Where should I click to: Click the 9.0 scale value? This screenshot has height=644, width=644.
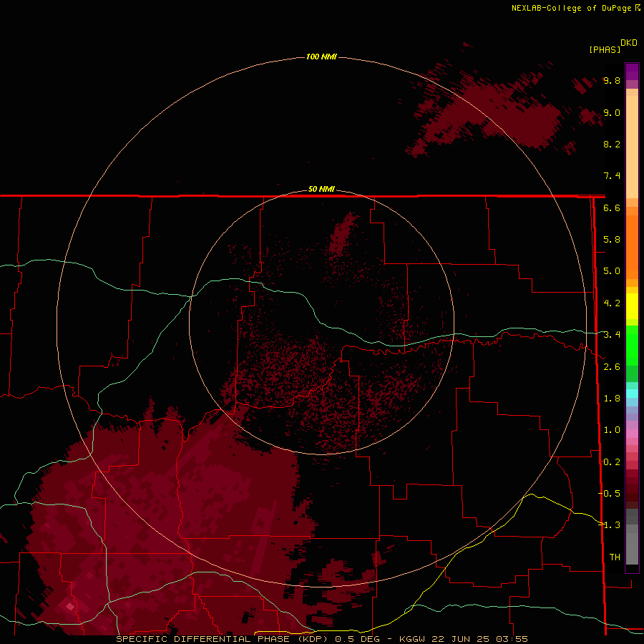coord(612,112)
